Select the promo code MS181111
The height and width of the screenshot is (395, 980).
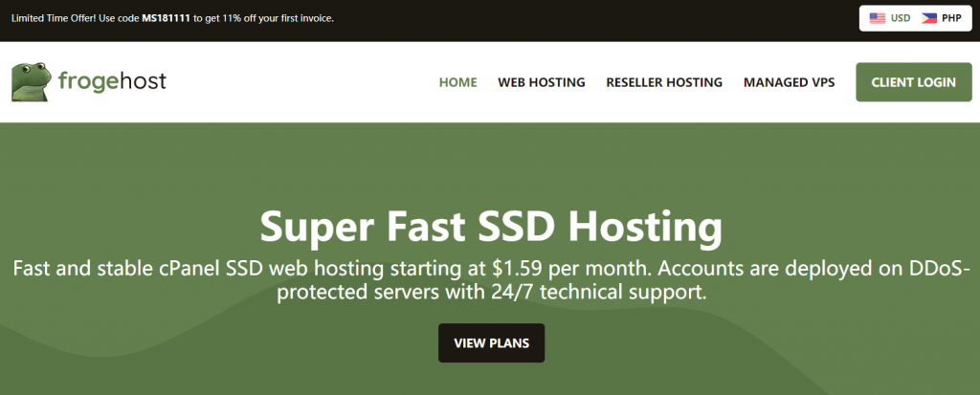click(x=166, y=18)
